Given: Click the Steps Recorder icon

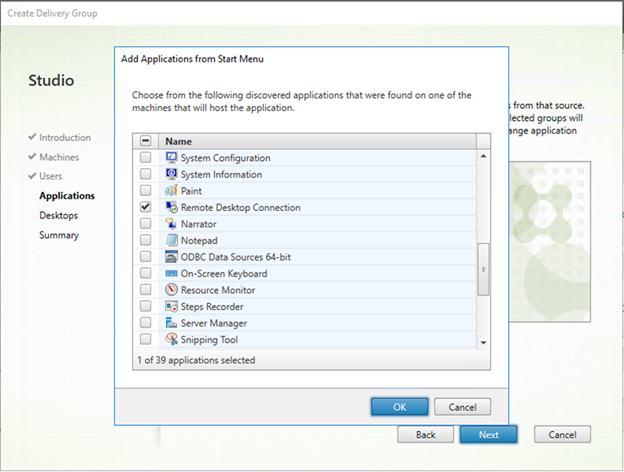Looking at the screenshot, I should 171,306.
